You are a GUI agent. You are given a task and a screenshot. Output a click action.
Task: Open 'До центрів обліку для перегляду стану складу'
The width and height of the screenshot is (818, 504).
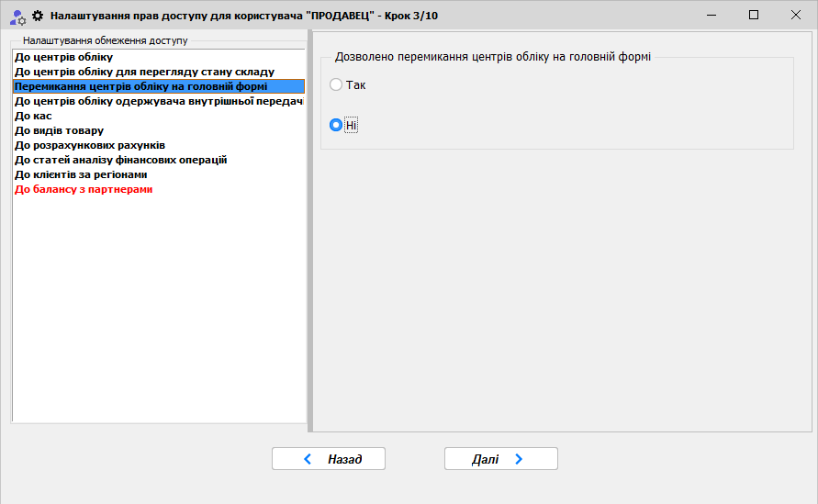pyautogui.click(x=144, y=72)
